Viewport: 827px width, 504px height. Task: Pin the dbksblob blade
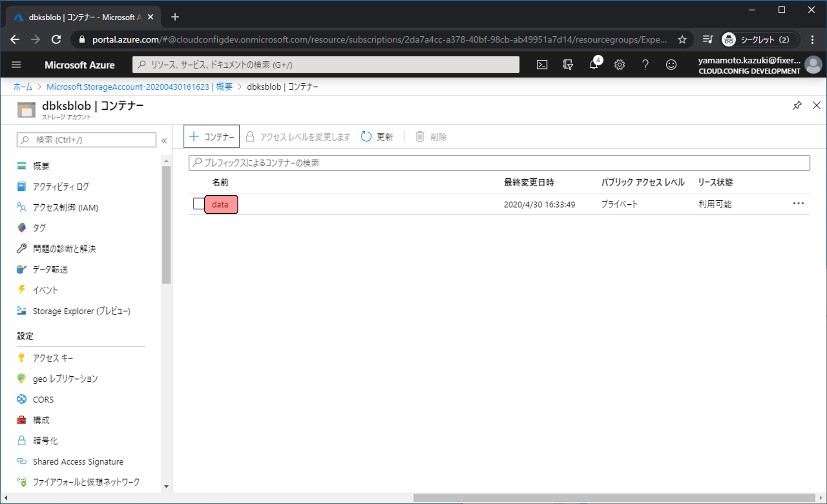797,106
